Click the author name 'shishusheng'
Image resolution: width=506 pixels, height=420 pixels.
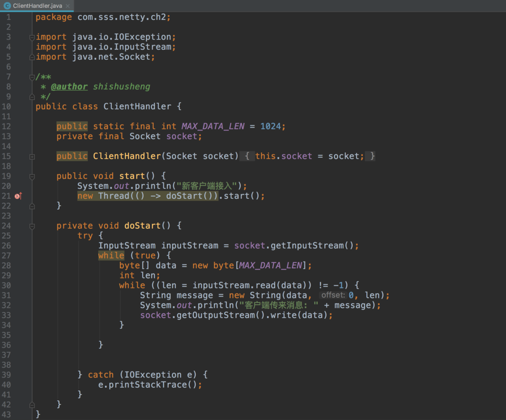[121, 87]
